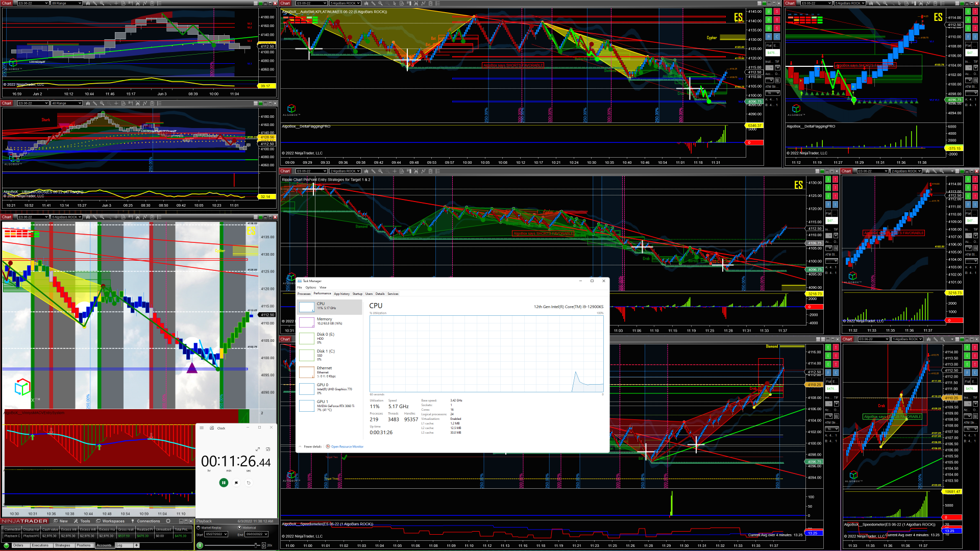
Task: Reset the stopwatch in Clock
Action: 249,483
